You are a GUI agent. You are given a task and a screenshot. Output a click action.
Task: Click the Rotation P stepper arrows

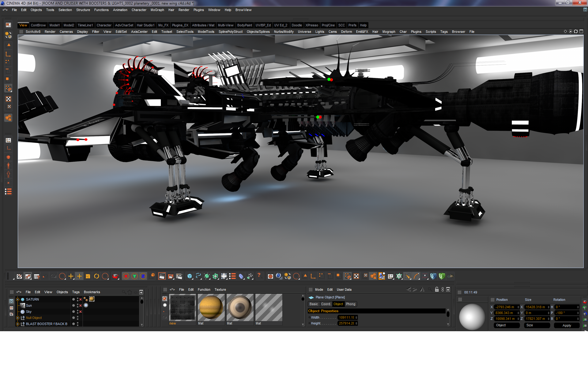coord(578,313)
